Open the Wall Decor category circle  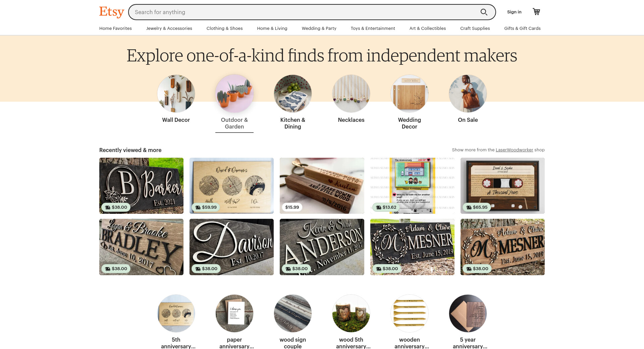tap(176, 94)
